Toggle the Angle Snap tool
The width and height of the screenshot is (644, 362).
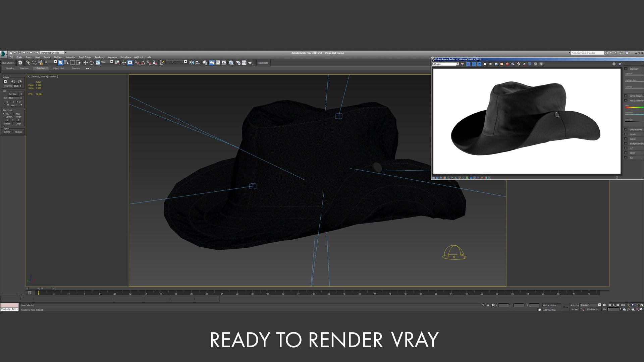tap(143, 63)
